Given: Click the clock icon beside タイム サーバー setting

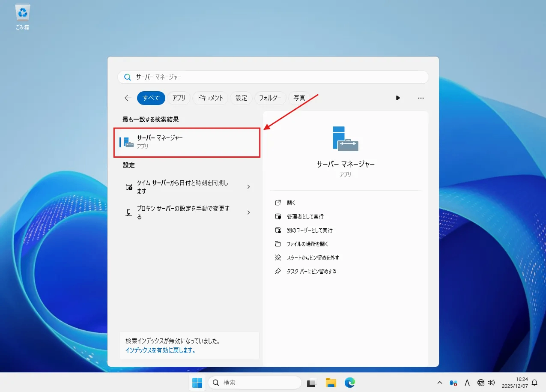Looking at the screenshot, I should pos(129,187).
